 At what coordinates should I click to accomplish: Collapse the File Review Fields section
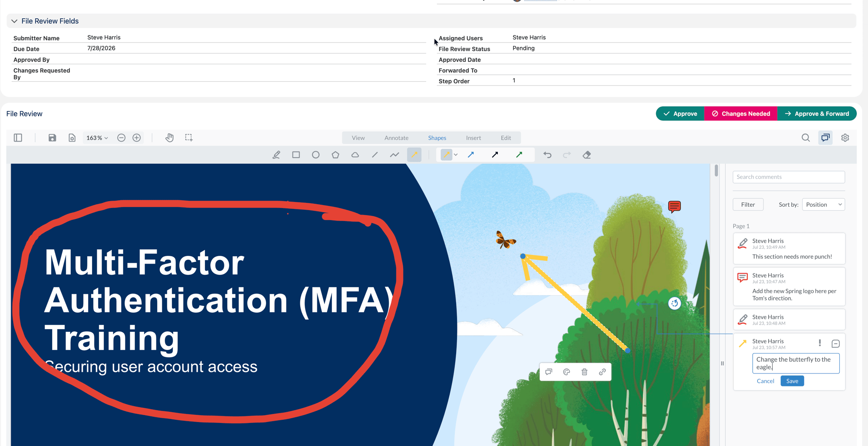point(14,21)
